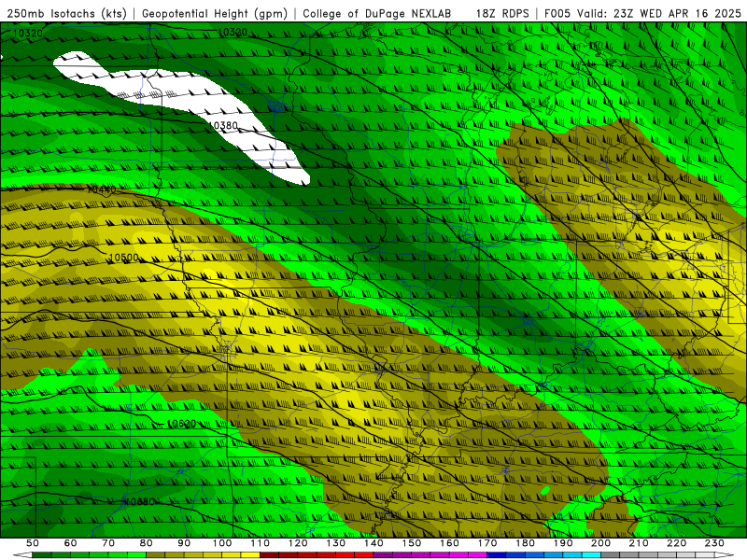Viewport: 747px width, 560px height.
Task: Click the 10620 height contour label
Action: (x=181, y=424)
